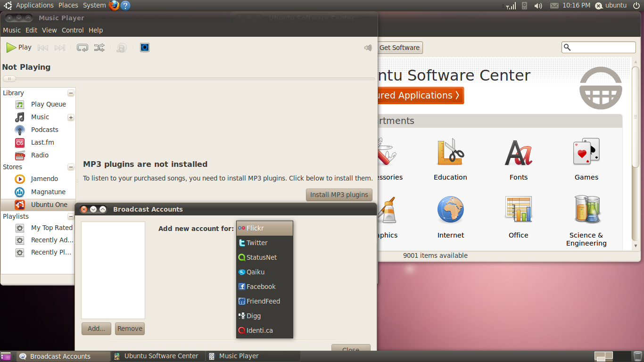Screen dimensions: 644x362
Task: Skip to previous track in Music Player
Action: pos(43,48)
